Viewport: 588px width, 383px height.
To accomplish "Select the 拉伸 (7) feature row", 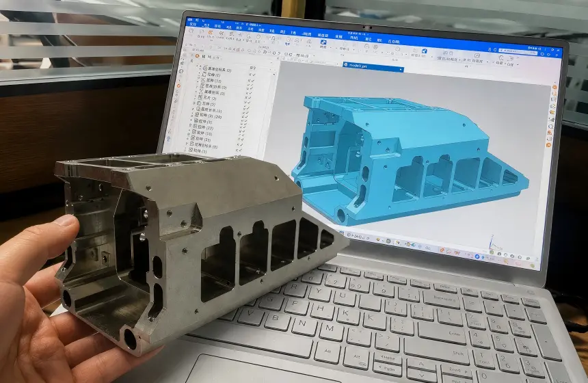I will tap(206, 103).
